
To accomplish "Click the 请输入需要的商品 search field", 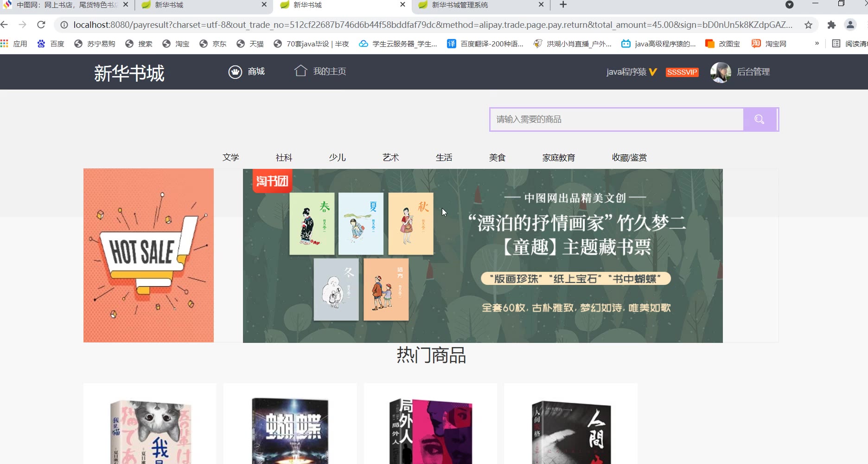I will click(617, 119).
